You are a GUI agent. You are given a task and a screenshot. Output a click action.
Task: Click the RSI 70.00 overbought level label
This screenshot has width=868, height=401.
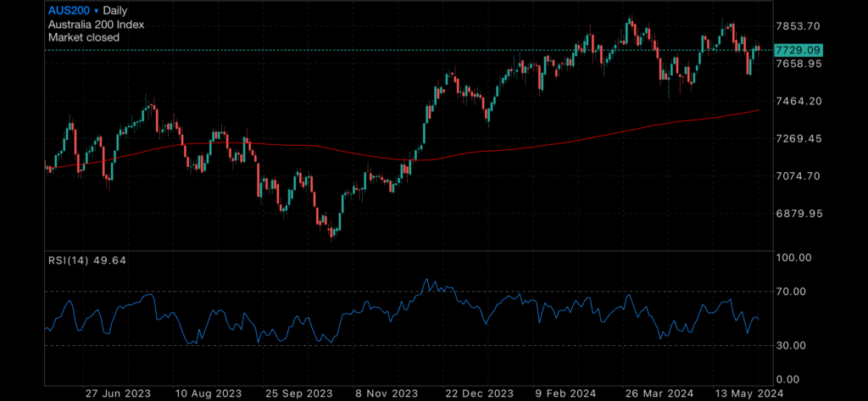coord(791,292)
